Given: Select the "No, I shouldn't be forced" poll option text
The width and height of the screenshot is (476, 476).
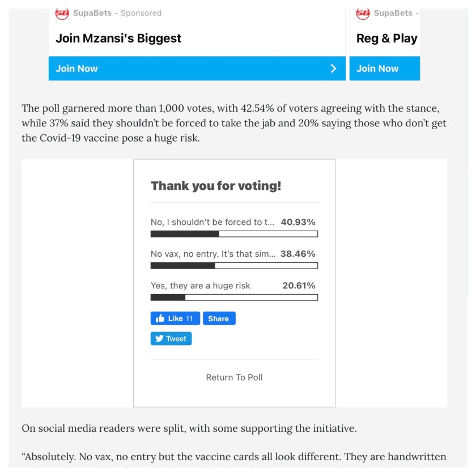Looking at the screenshot, I should 212,222.
